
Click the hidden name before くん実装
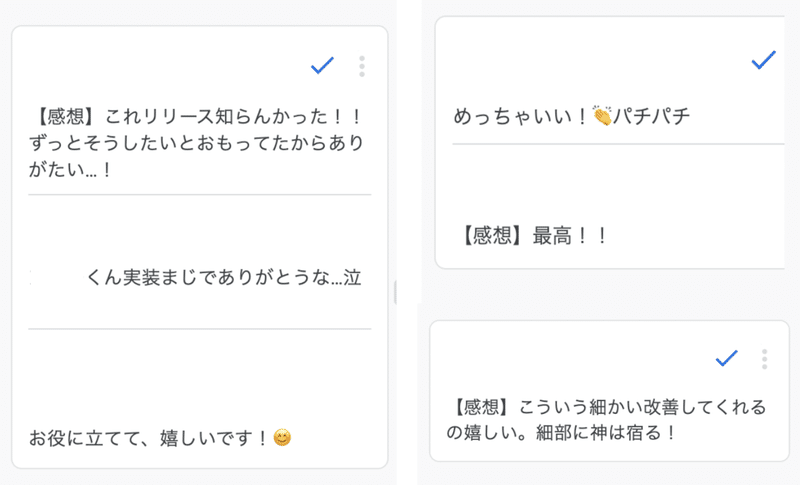(x=56, y=278)
